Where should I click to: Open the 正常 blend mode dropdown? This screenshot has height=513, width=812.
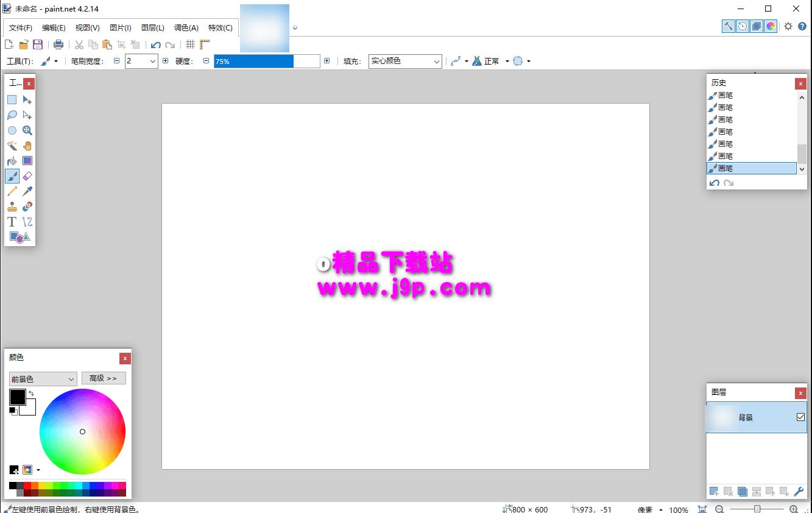(491, 61)
